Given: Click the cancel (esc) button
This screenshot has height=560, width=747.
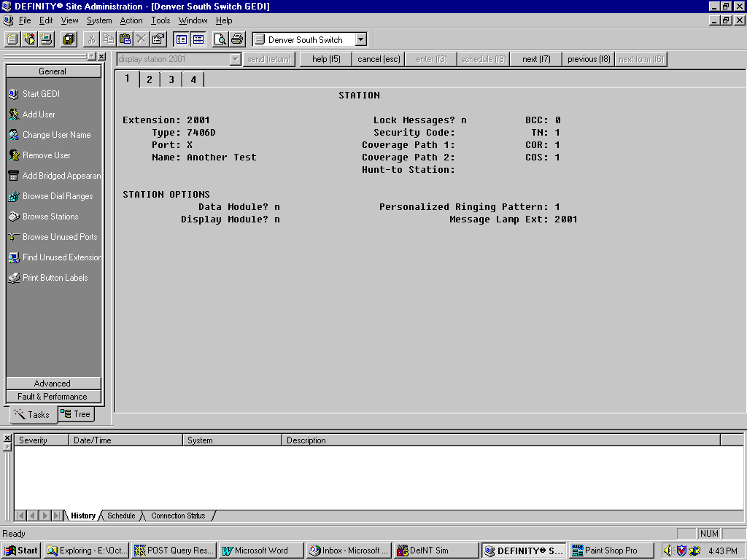Looking at the screenshot, I should pos(379,59).
